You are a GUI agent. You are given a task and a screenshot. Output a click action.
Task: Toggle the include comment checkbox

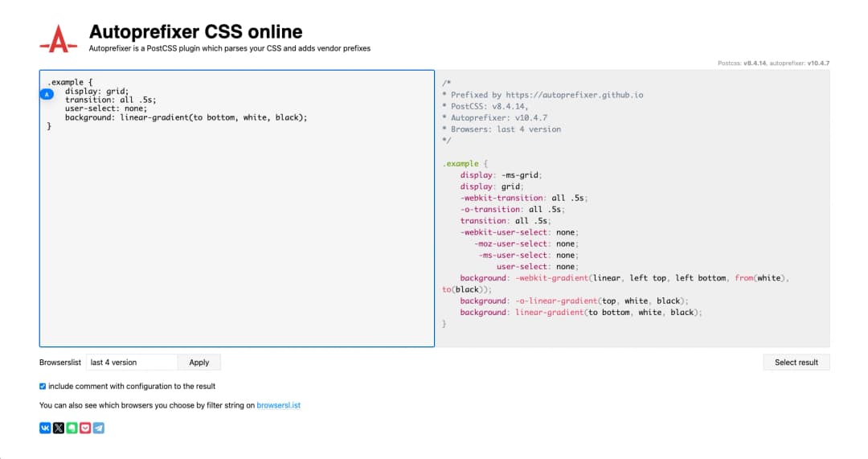click(43, 386)
